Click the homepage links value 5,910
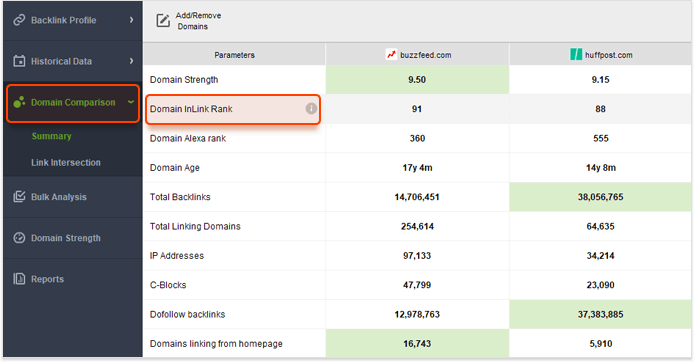 tap(601, 344)
